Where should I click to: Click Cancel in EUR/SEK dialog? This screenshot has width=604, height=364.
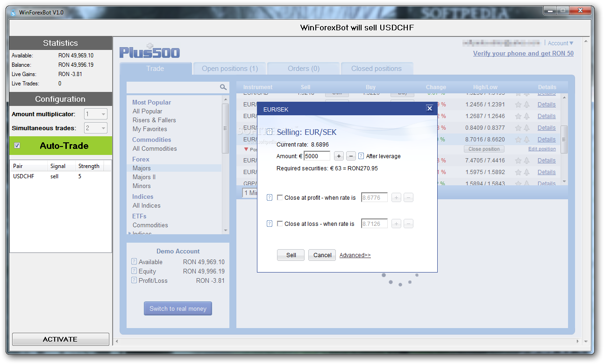(x=322, y=255)
